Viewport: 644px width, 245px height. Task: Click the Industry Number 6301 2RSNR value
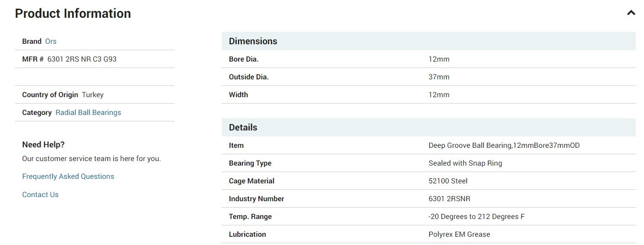[x=449, y=198]
